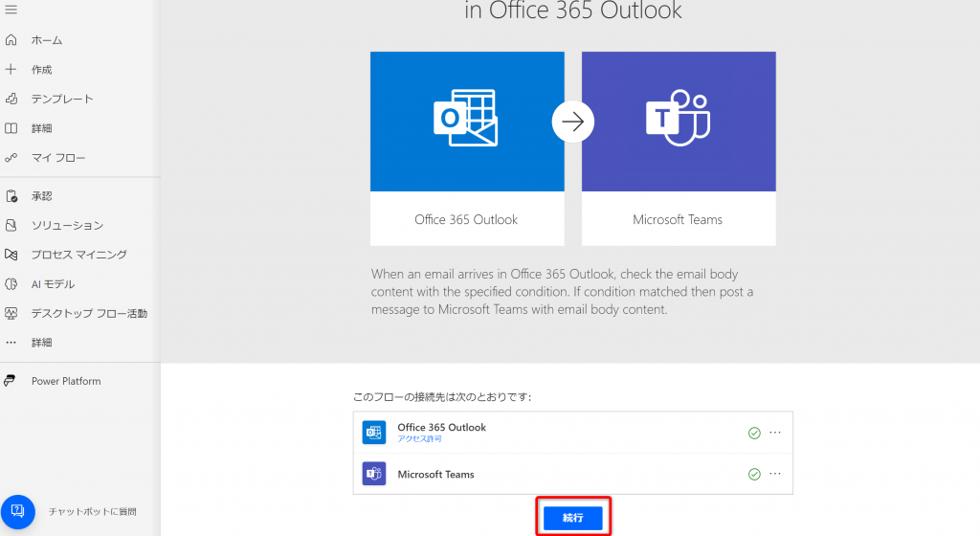This screenshot has width=980, height=536.
Task: Open ホーム in the sidebar
Action: click(47, 40)
